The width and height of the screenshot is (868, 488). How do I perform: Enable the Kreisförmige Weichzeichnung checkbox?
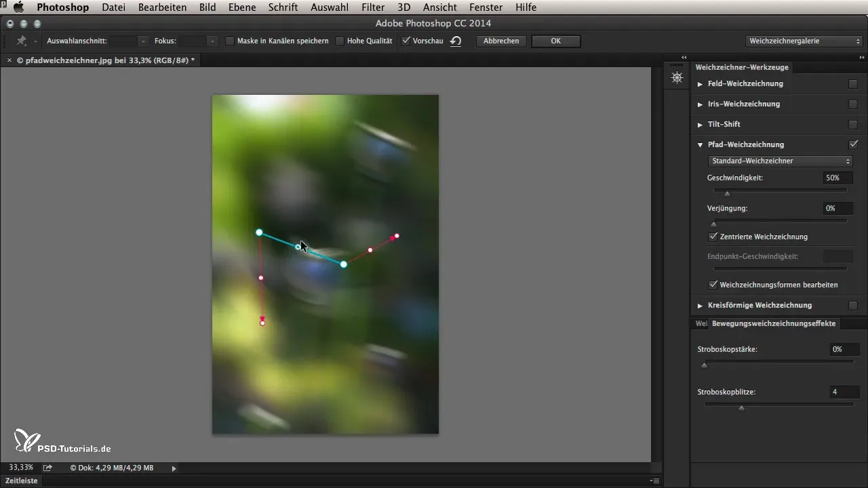click(x=853, y=306)
